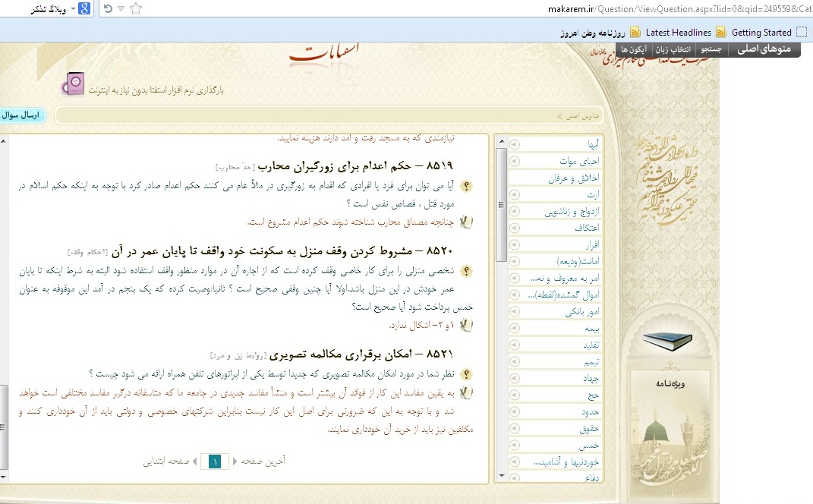Select page number ۱ in pagination
This screenshot has height=504, width=813.
(214, 461)
